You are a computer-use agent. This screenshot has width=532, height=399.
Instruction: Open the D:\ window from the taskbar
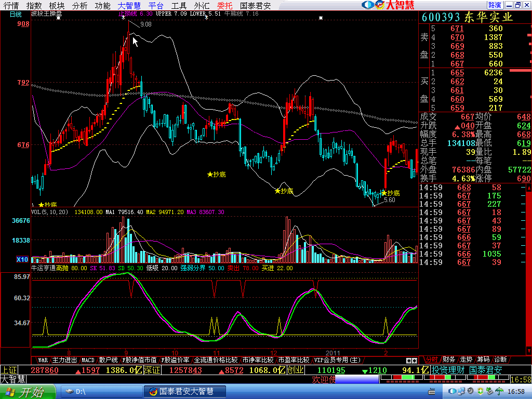click(101, 392)
